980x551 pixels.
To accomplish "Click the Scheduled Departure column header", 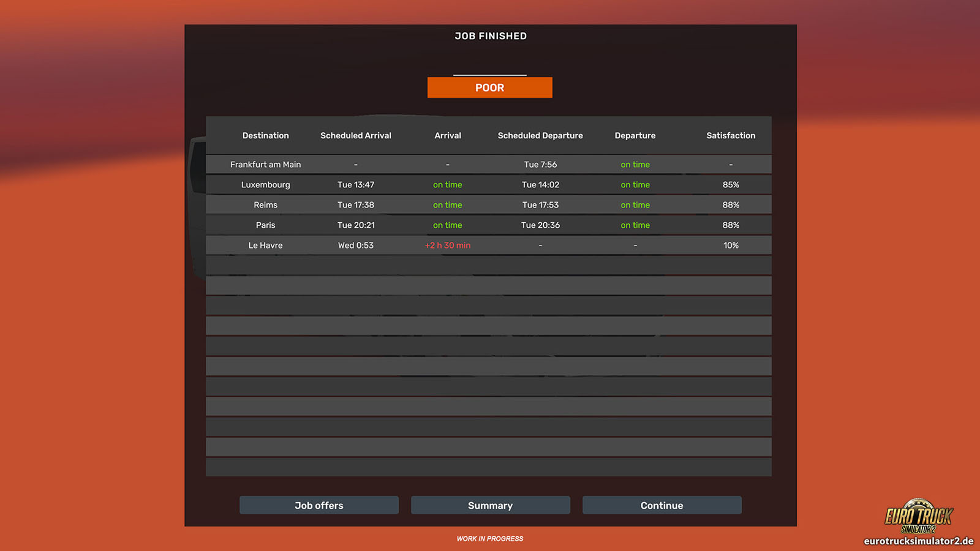I will [540, 135].
